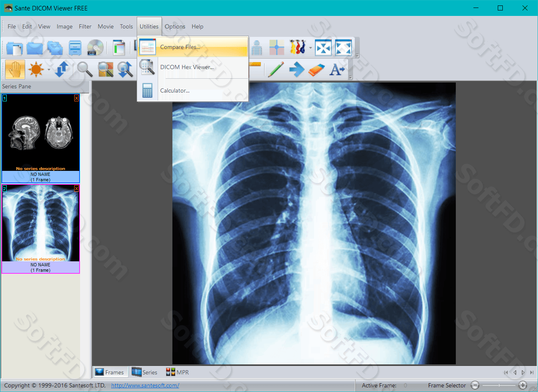Open the Tools menu
This screenshot has width=538, height=392.
[x=126, y=26]
